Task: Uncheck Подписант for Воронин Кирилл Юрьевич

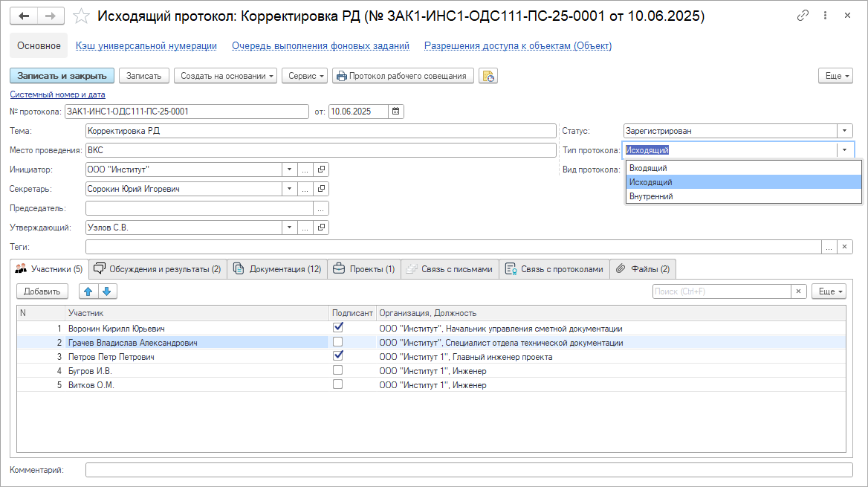Action: pyautogui.click(x=338, y=327)
